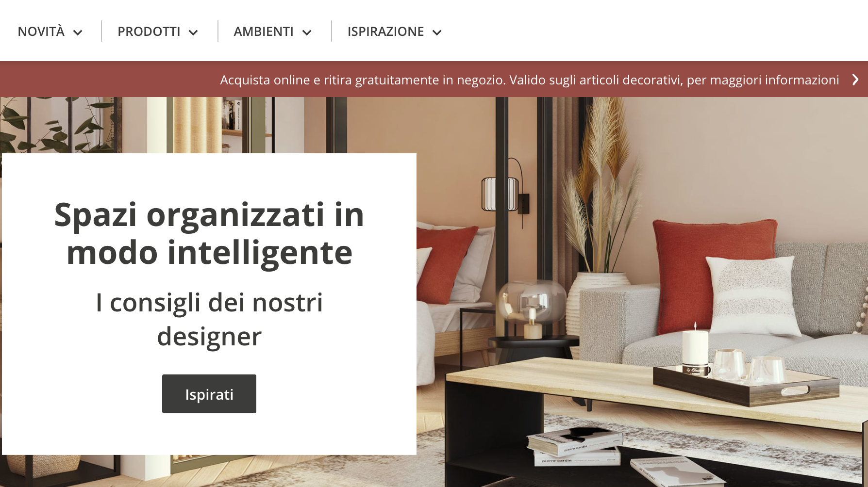Open the AMBIENTI menu label

(x=264, y=32)
